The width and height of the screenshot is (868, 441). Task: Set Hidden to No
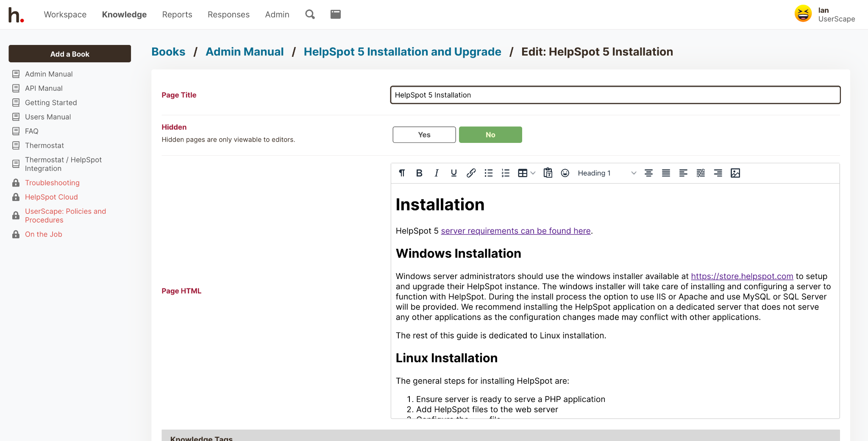[490, 135]
